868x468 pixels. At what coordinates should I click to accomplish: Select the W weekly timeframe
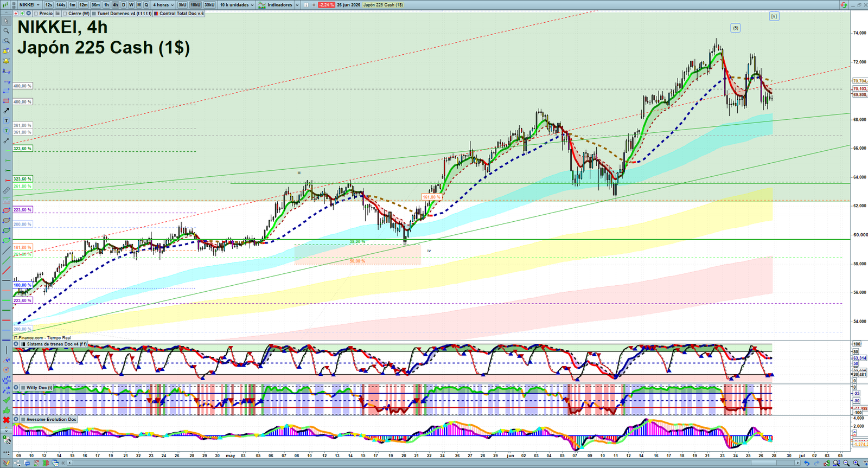point(131,5)
